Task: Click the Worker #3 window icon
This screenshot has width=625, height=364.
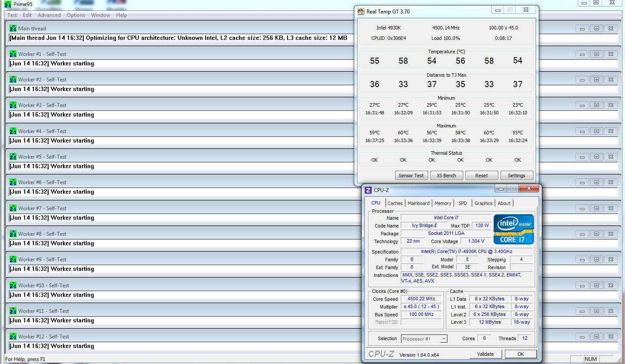Action: (x=13, y=105)
